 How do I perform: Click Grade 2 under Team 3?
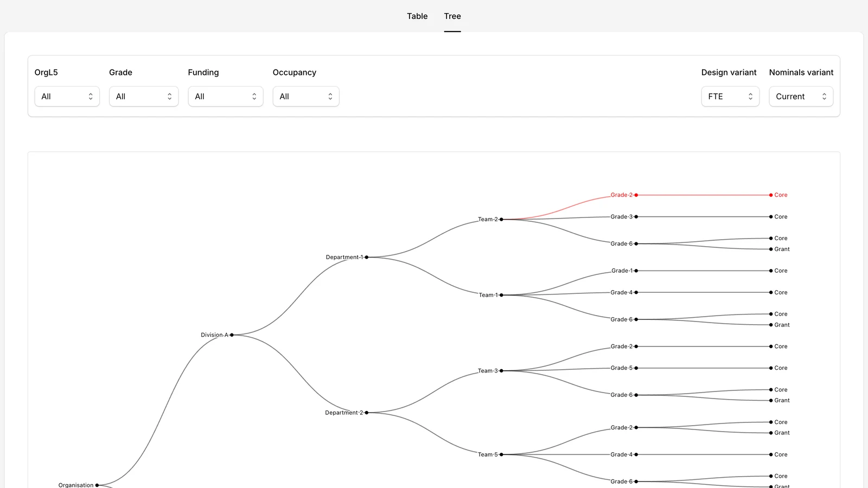click(636, 346)
